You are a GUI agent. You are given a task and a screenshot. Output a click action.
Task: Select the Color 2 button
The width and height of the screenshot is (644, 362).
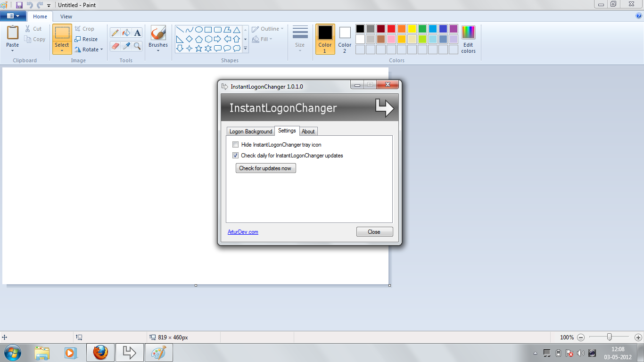click(x=345, y=39)
